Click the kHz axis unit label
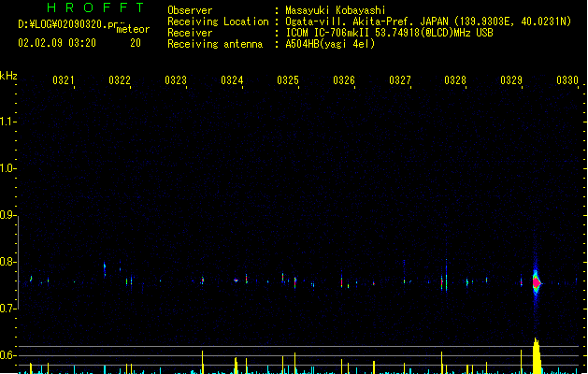This screenshot has height=374, width=588. pos(8,76)
